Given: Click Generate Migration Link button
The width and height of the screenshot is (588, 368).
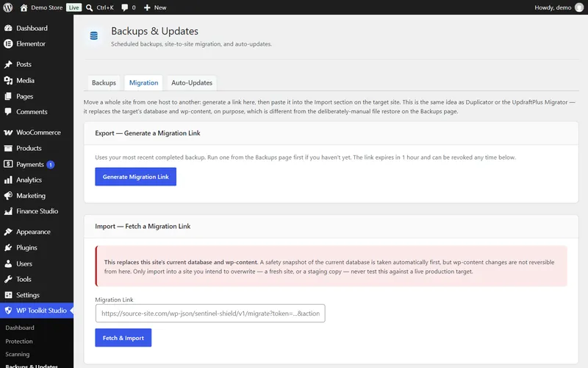Looking at the screenshot, I should click(136, 177).
